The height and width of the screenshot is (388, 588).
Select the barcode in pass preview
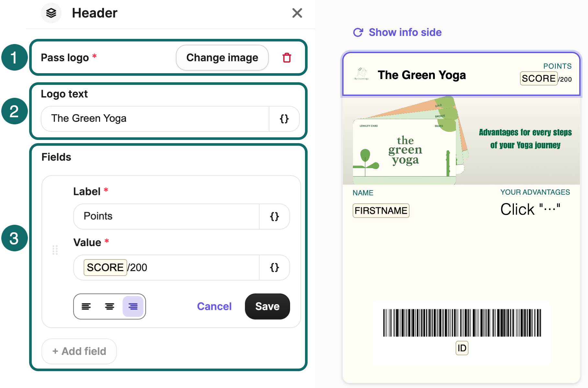tap(462, 323)
